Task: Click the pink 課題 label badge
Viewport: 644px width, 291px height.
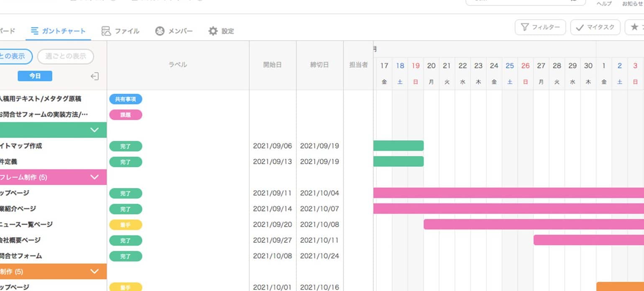Action: coord(125,115)
